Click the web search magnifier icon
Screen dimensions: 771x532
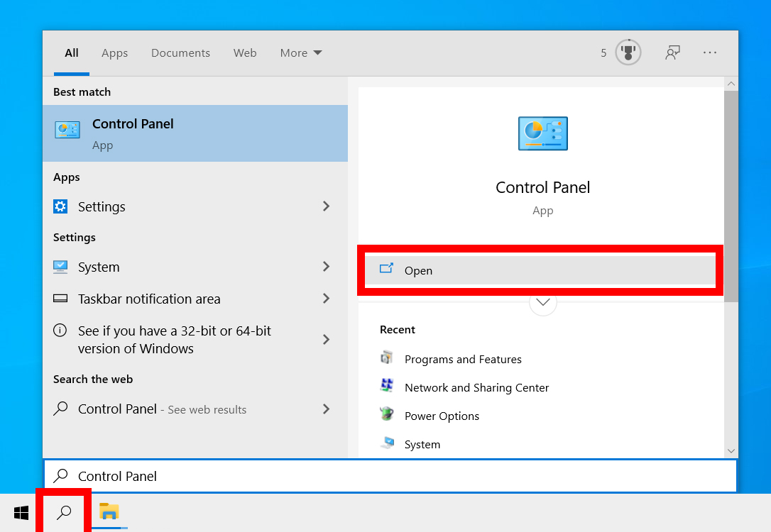tap(60, 408)
